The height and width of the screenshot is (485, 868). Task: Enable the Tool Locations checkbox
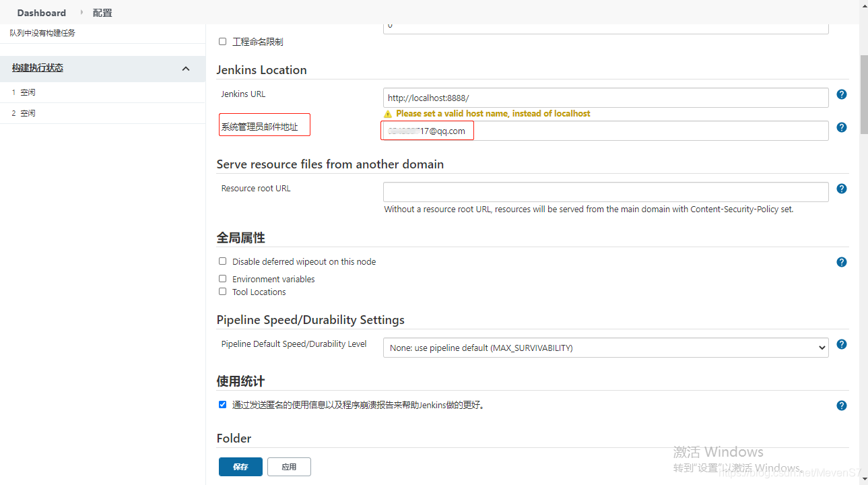pyautogui.click(x=222, y=292)
